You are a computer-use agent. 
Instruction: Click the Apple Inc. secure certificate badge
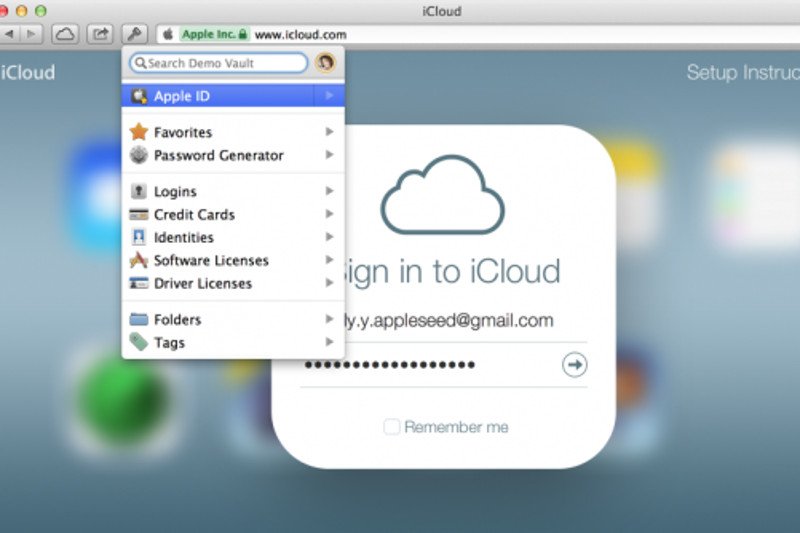point(214,34)
